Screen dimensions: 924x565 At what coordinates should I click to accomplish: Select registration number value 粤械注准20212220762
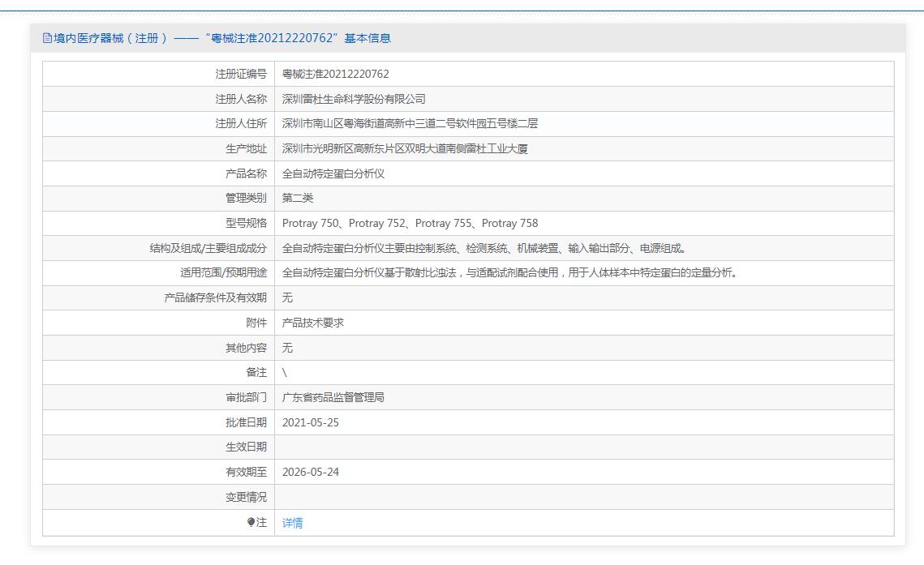tap(335, 74)
